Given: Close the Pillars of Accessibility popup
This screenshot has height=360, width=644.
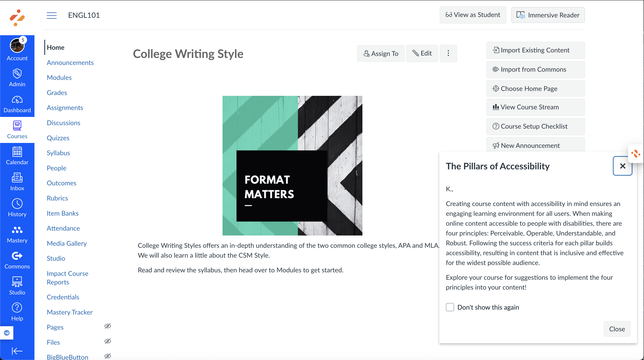Looking at the screenshot, I should point(622,166).
